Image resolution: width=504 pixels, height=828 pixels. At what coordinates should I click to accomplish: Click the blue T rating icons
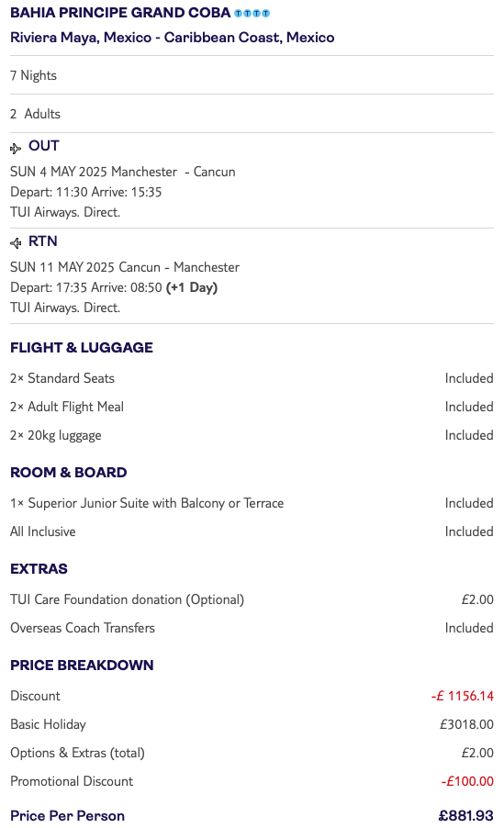click(x=252, y=13)
